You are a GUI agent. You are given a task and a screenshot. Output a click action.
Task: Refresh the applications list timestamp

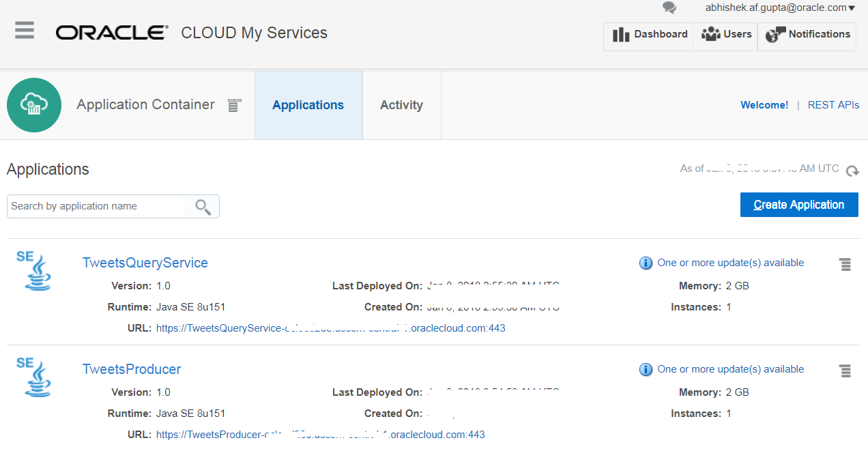pos(852,171)
